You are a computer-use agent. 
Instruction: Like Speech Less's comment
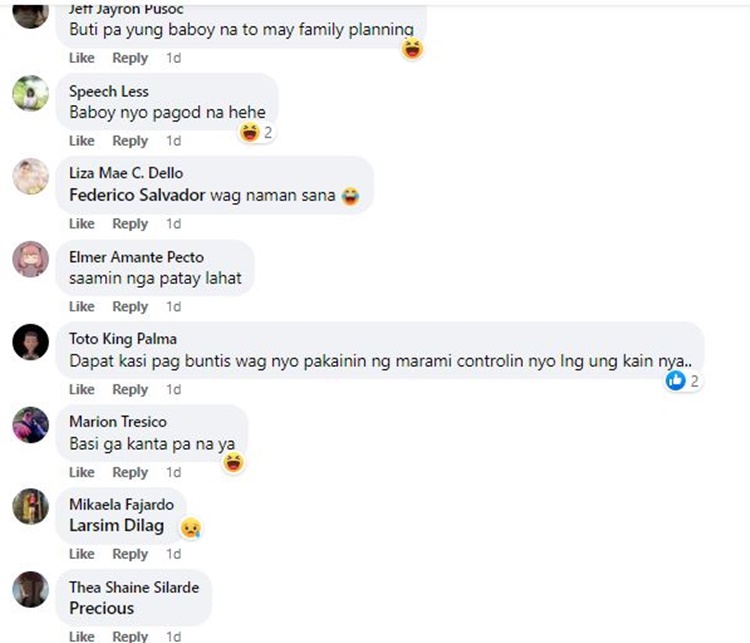point(82,141)
